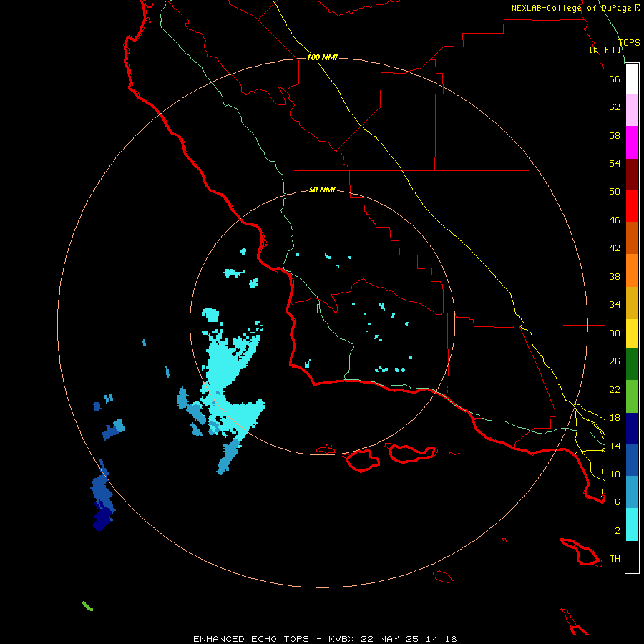Click the navy blue echo cell
This screenshot has width=644, height=644.
coord(102,517)
